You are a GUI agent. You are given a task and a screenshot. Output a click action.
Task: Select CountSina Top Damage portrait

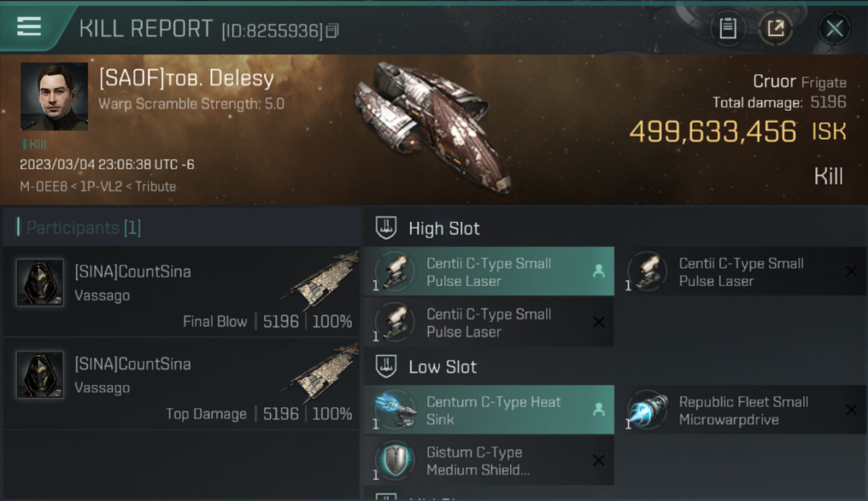tap(40, 375)
